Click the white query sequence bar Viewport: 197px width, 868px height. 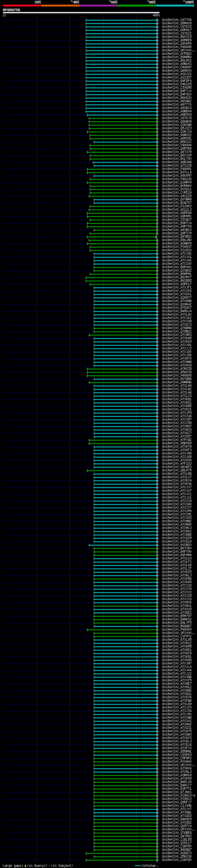pos(81,12)
